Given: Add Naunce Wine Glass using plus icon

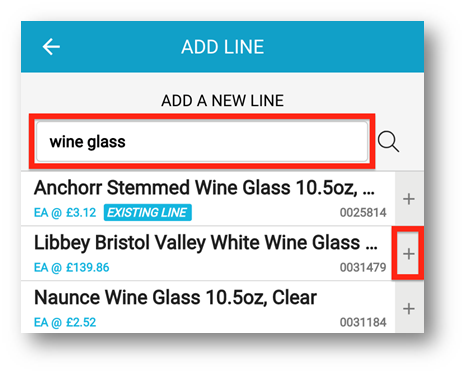Looking at the screenshot, I should point(409,309).
